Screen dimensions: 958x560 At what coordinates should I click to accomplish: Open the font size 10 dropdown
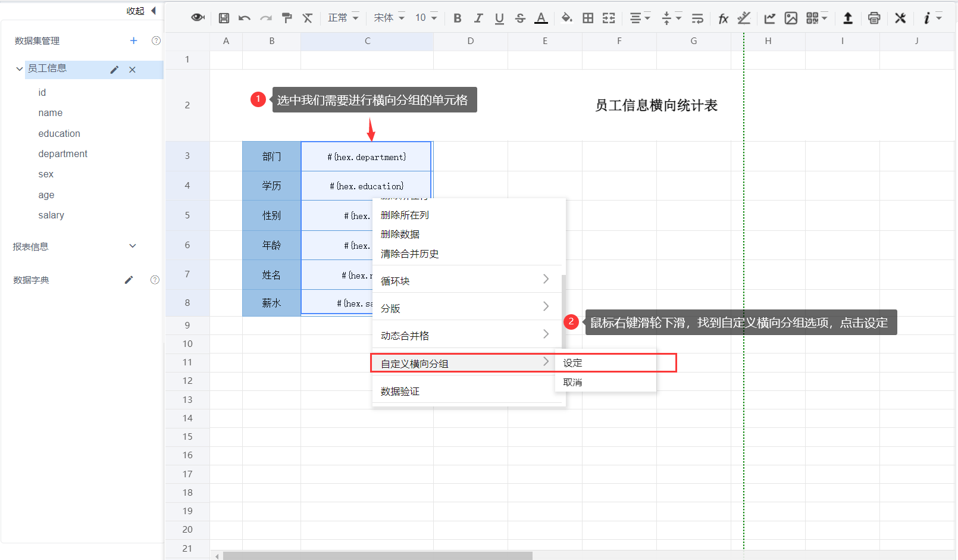tap(426, 18)
